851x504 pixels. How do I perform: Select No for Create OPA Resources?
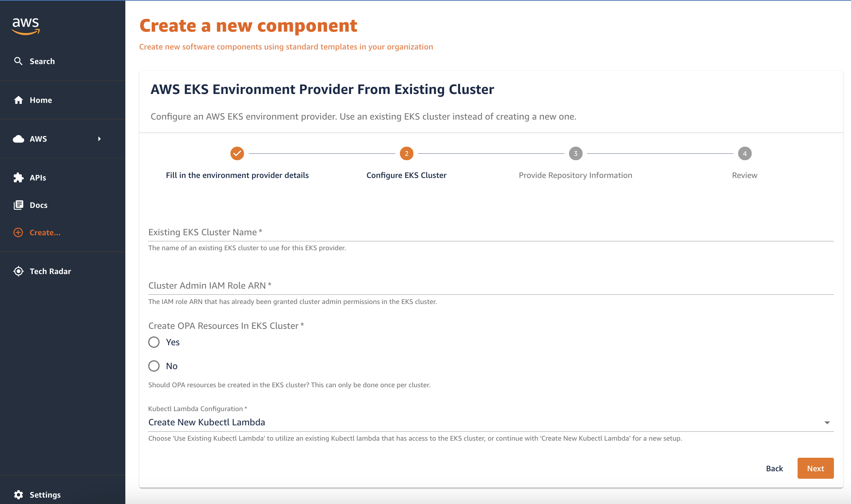tap(154, 366)
